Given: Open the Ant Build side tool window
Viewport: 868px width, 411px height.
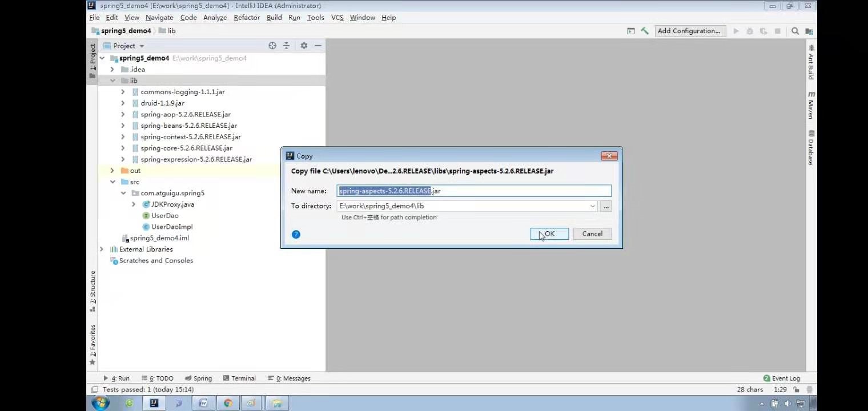Looking at the screenshot, I should click(x=811, y=63).
